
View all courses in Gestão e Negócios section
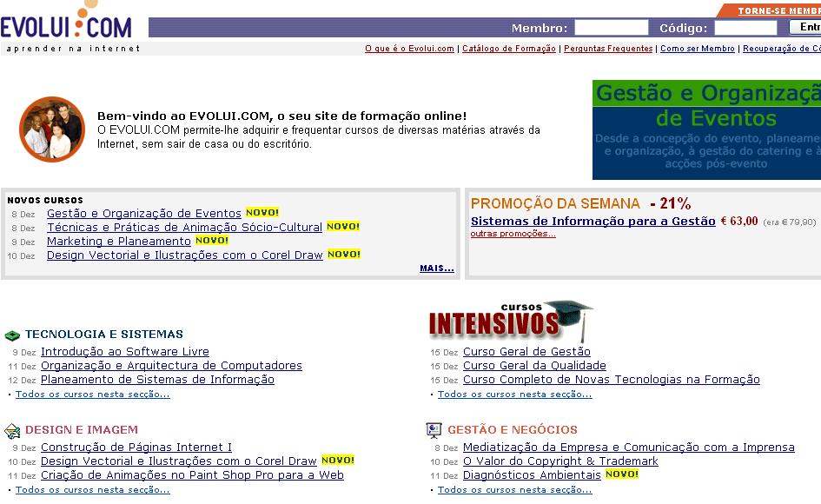[x=514, y=490]
